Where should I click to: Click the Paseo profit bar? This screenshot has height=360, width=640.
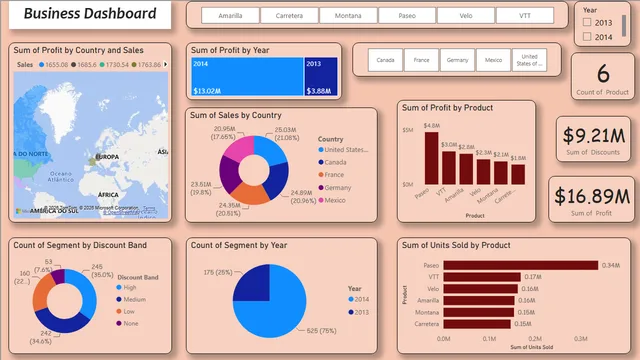[x=431, y=158]
